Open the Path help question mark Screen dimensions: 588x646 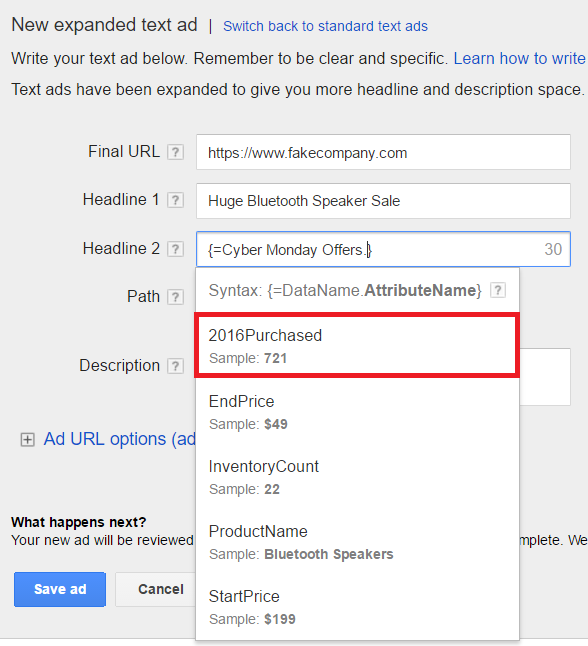(x=175, y=297)
